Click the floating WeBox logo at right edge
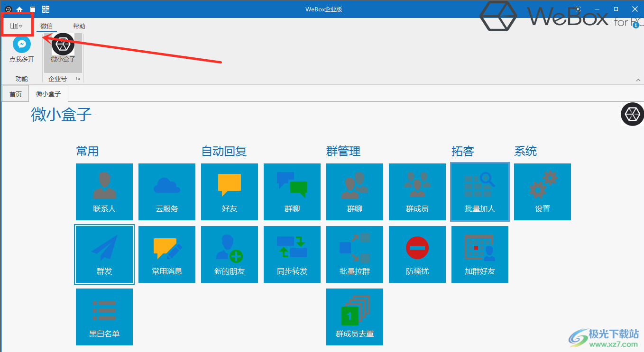The image size is (644, 352). (632, 114)
